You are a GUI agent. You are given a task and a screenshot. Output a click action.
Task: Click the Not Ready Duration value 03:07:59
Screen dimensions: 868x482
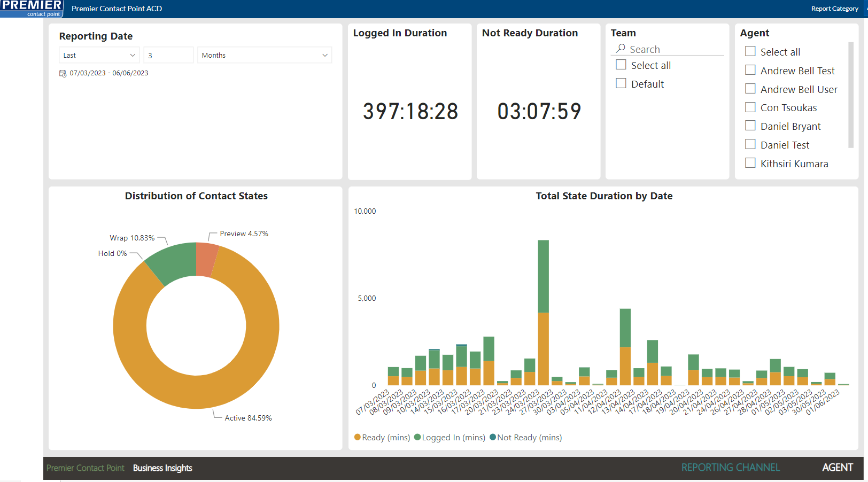[x=539, y=111]
